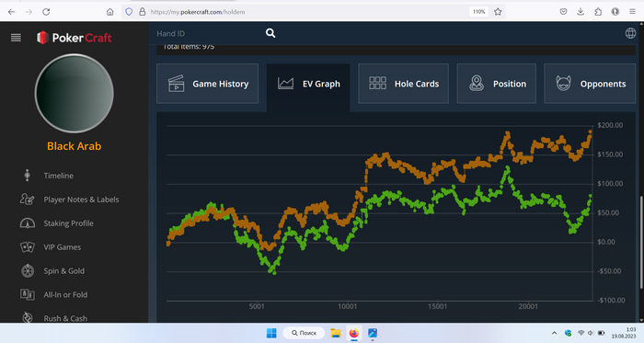
Task: Click the Timeline sidebar icon
Action: pyautogui.click(x=27, y=176)
